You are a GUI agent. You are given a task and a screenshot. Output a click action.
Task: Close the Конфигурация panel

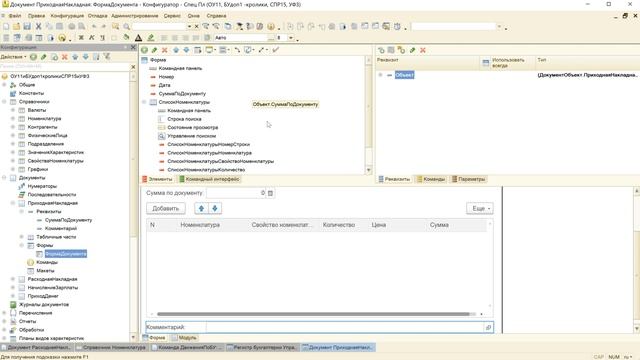[x=133, y=47]
